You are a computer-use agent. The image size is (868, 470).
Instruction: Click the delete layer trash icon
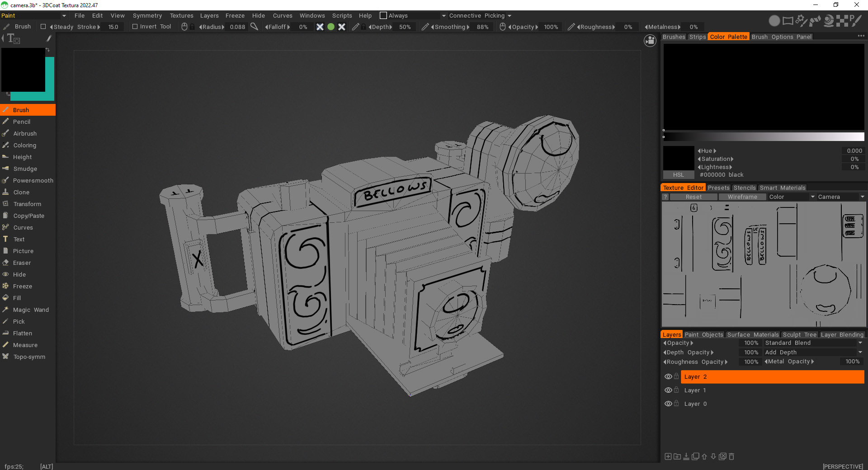point(731,456)
